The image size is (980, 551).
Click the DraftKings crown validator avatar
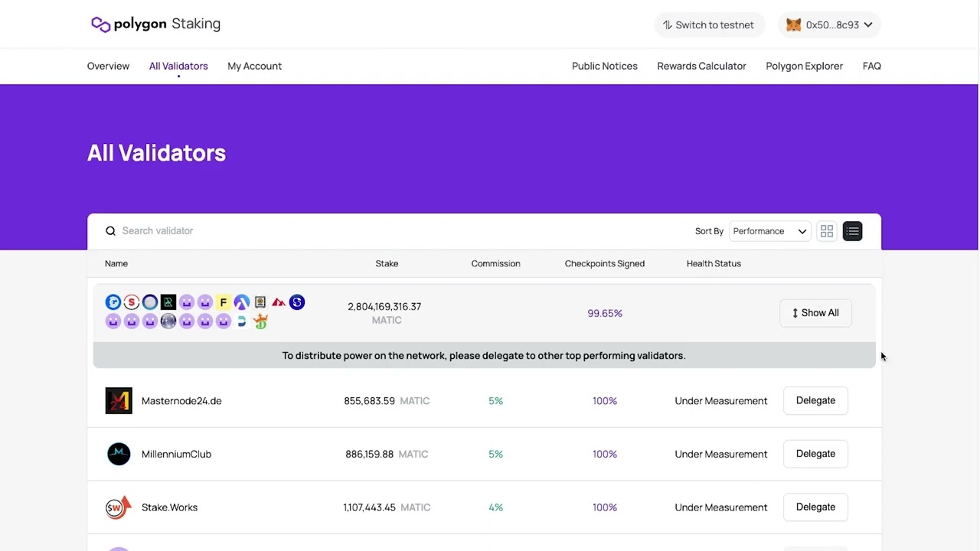260,321
